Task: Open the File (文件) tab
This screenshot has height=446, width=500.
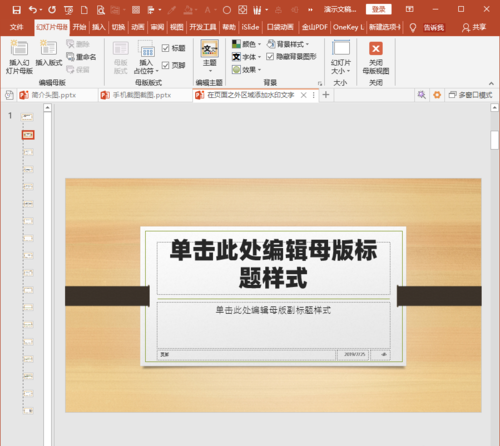Action: pyautogui.click(x=16, y=27)
